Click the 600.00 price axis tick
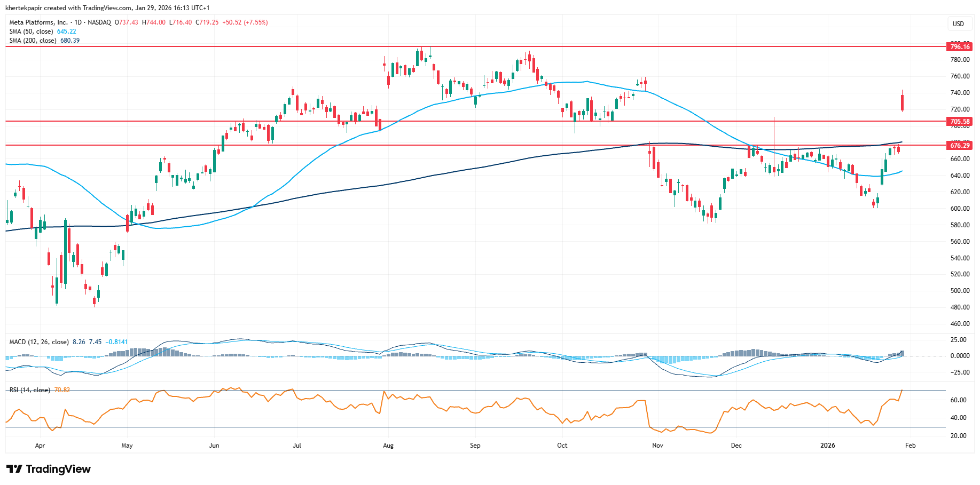 959,209
